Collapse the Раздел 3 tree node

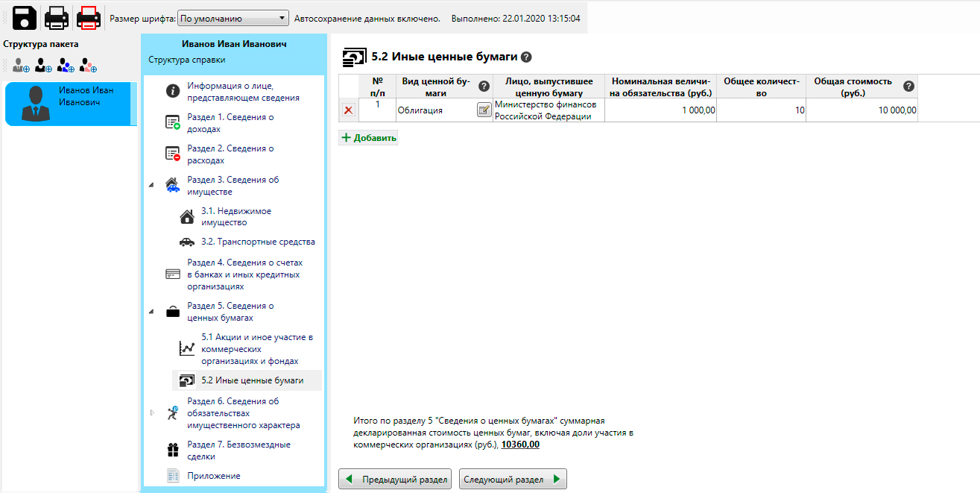[153, 184]
